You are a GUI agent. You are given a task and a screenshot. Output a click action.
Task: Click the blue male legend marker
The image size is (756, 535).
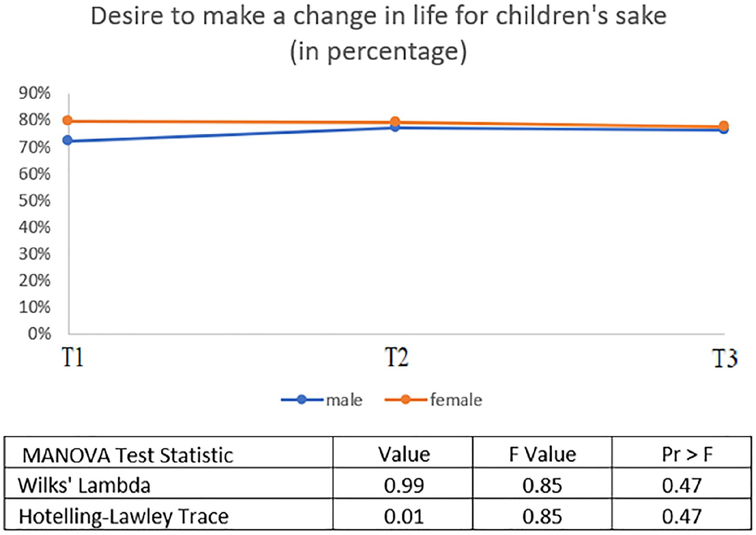click(302, 400)
